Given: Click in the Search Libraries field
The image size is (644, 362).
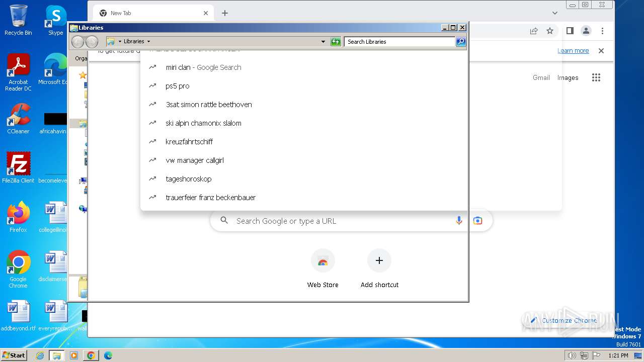Looking at the screenshot, I should 400,42.
